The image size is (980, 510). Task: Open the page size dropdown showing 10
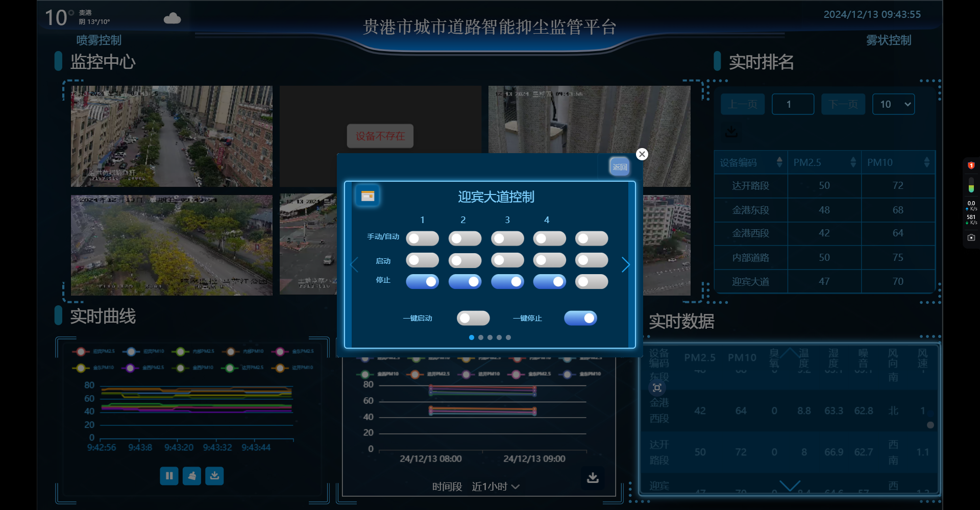tap(893, 104)
